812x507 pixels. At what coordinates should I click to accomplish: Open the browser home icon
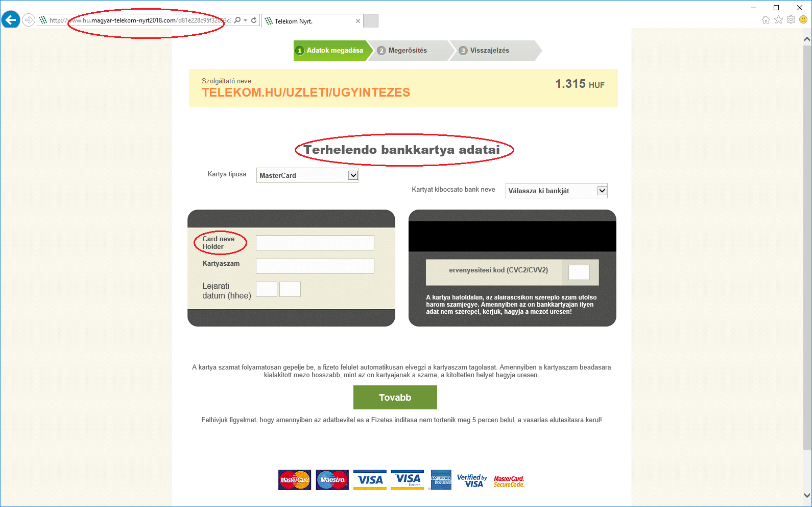(766, 20)
